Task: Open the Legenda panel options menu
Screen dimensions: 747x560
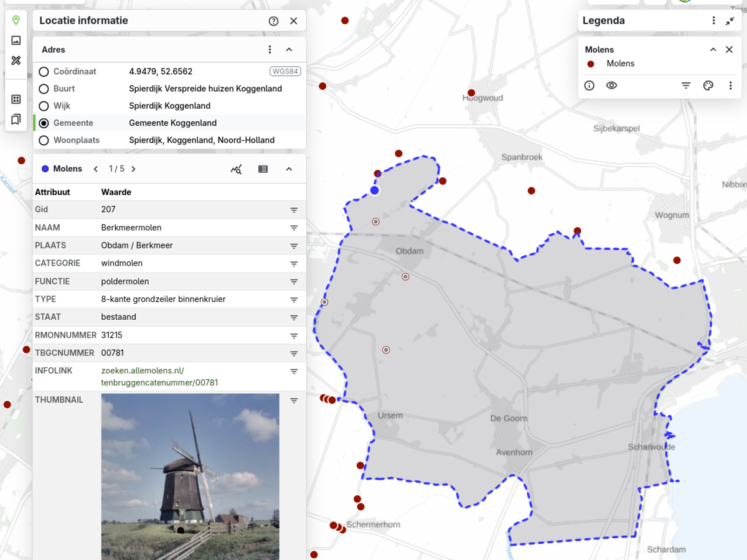Action: [713, 21]
